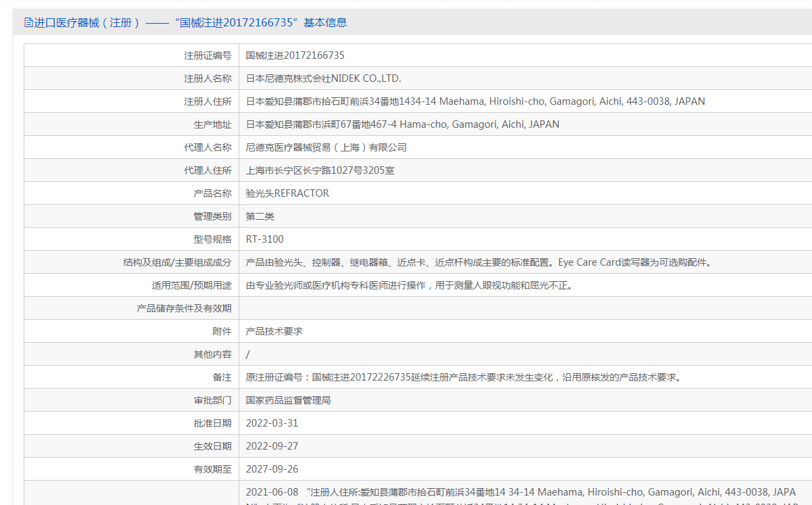Select the product name 验光头REFRACTOR

287,193
